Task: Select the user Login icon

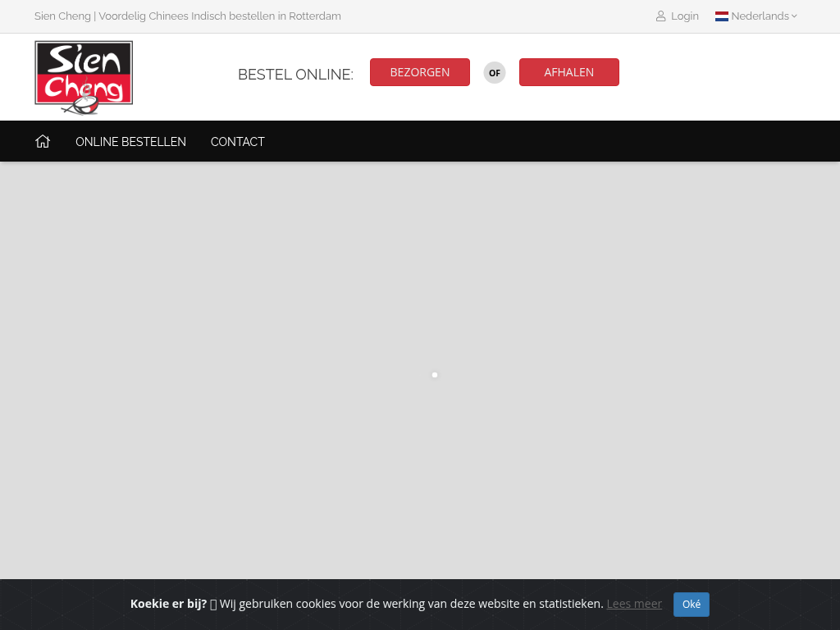Action: (660, 16)
